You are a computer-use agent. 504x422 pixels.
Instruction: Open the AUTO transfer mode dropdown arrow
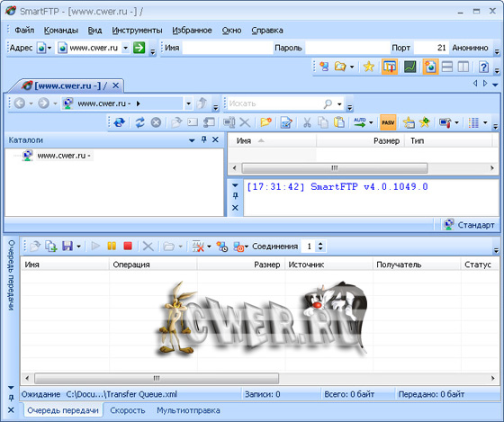[x=371, y=122]
